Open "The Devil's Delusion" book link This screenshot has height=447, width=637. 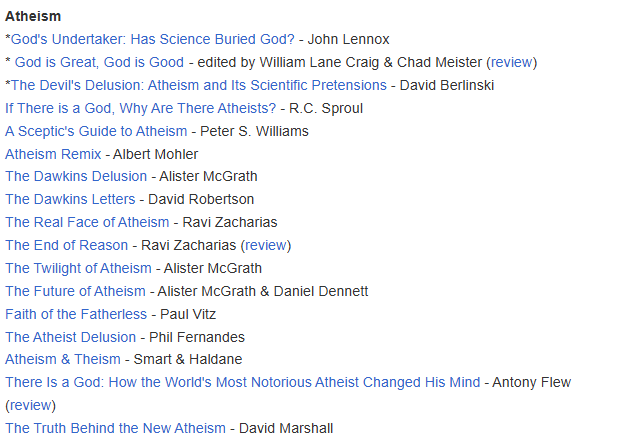tap(198, 85)
